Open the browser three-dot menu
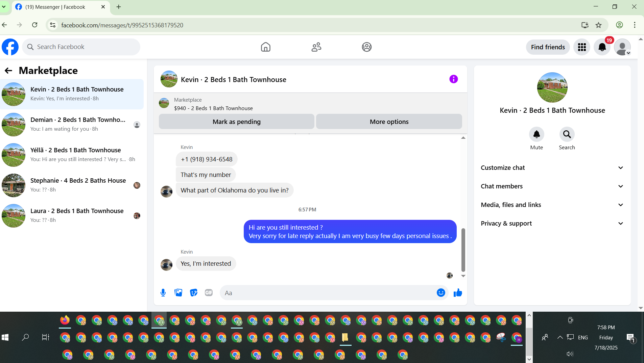 click(x=635, y=25)
